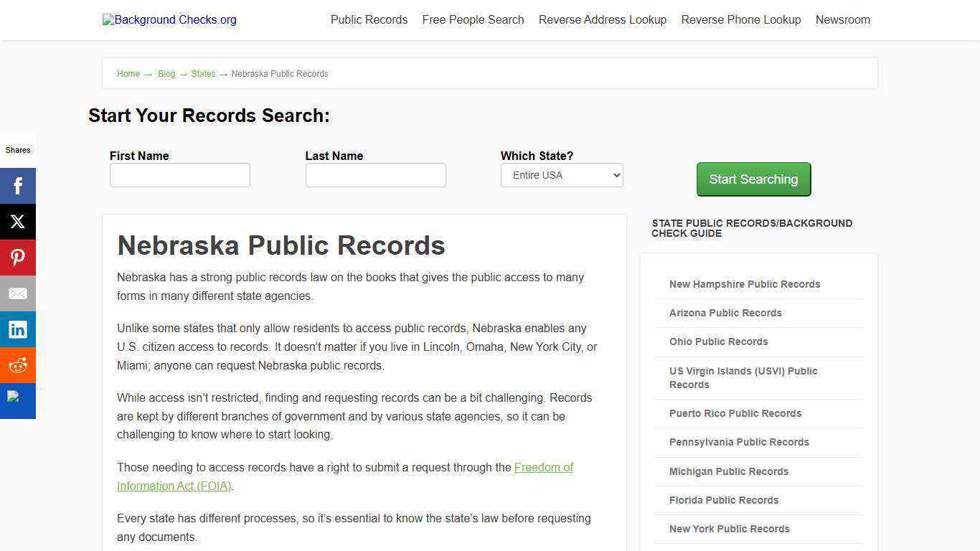This screenshot has height=551, width=980.
Task: Share this article on LinkedIn
Action: (x=18, y=329)
